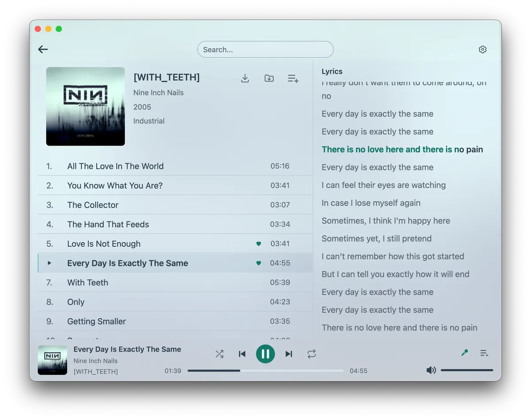Unfavorite Every Day Is Exactly The Same heart

click(x=259, y=263)
